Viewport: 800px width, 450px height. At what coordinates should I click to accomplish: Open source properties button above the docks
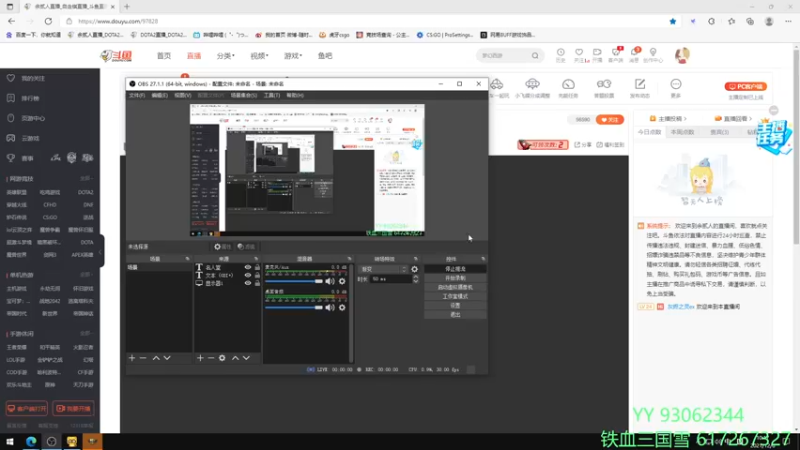click(x=222, y=246)
